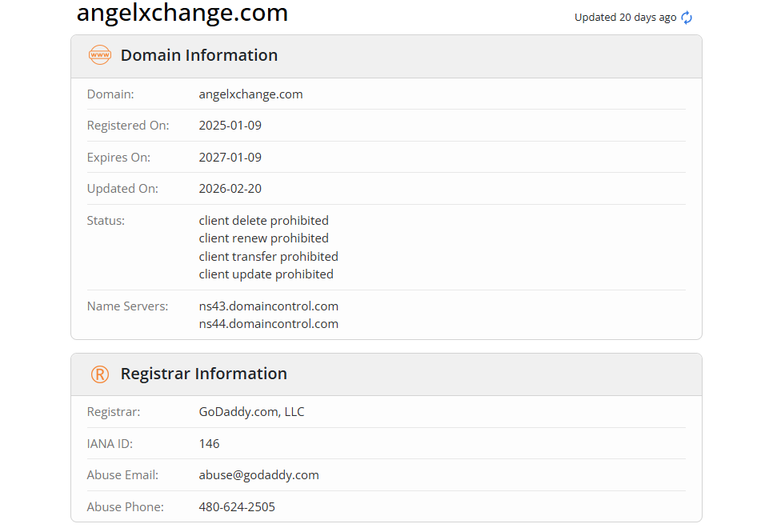Click the Domain Information header
Image resolution: width=773 pixels, height=532 pixels.
[199, 55]
